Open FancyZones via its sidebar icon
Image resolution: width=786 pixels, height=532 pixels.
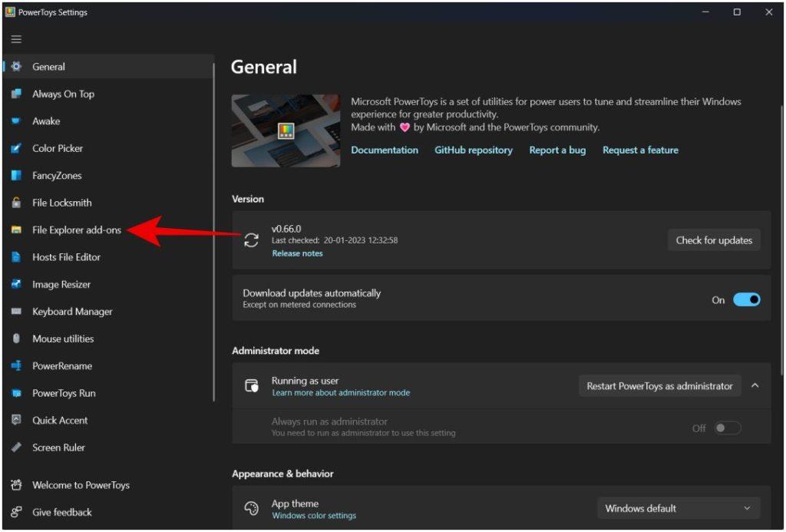pyautogui.click(x=16, y=176)
